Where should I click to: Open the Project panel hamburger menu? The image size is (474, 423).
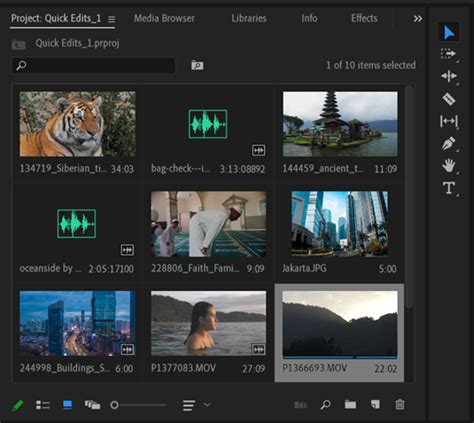[x=111, y=20]
